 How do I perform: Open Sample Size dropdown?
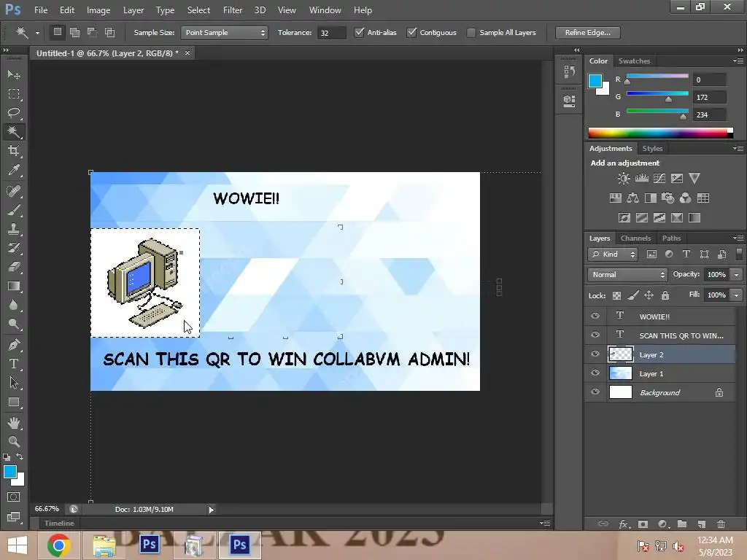click(x=225, y=32)
